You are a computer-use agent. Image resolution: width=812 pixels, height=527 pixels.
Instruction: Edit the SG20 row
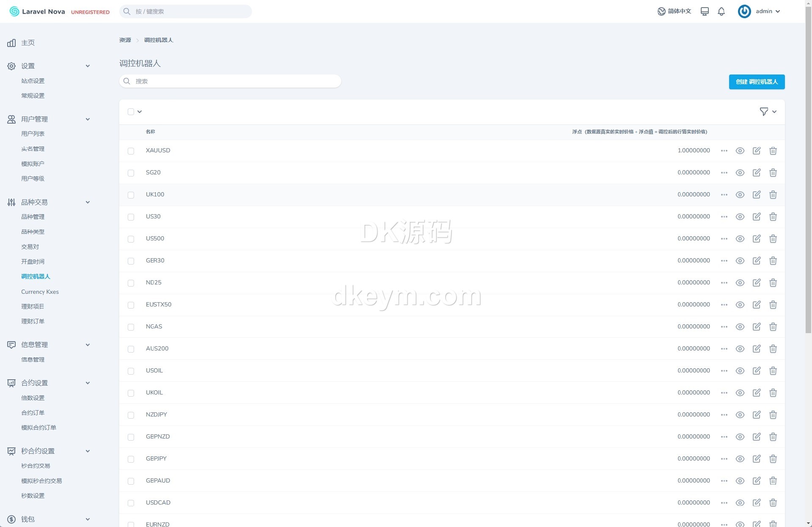coord(756,173)
